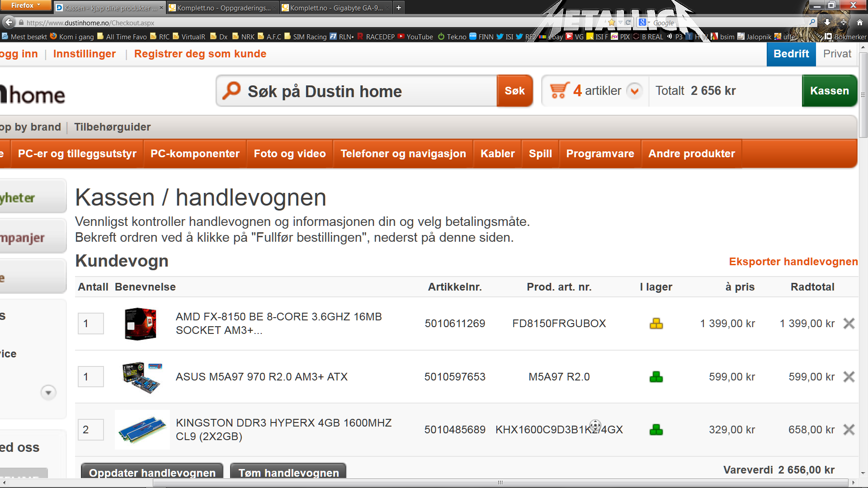Viewport: 868px width, 488px height.
Task: Click the AMD FX-8150 box thumbnail
Action: point(141,324)
